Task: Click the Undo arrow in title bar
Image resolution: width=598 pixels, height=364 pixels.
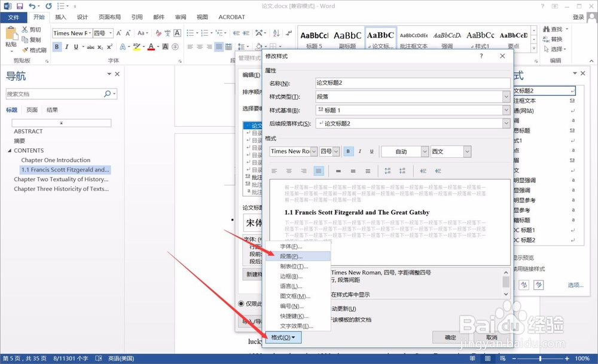Action: click(32, 6)
